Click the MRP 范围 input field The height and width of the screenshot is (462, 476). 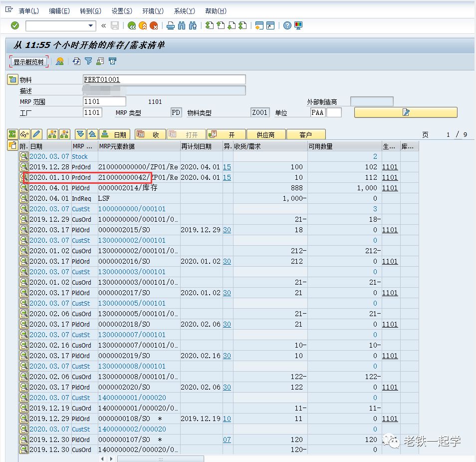pyautogui.click(x=104, y=101)
